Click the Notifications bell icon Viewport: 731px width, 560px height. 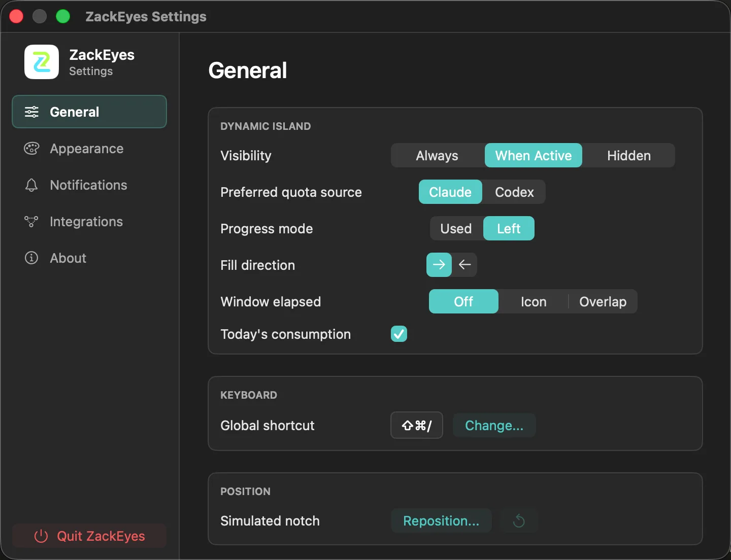(31, 185)
